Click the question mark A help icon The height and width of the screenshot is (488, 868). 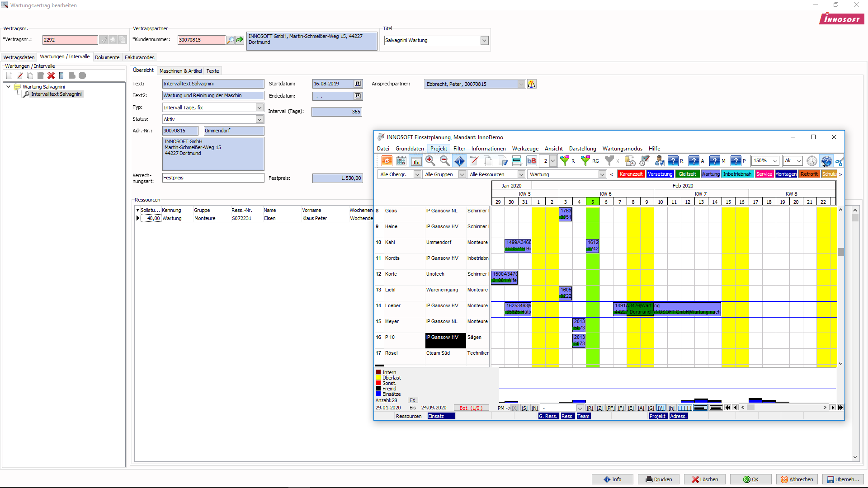(696, 161)
